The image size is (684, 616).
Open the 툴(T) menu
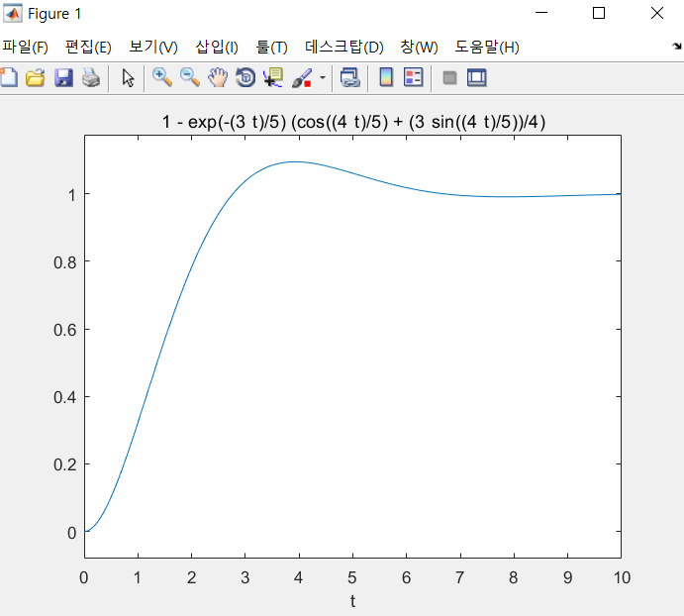[x=271, y=47]
